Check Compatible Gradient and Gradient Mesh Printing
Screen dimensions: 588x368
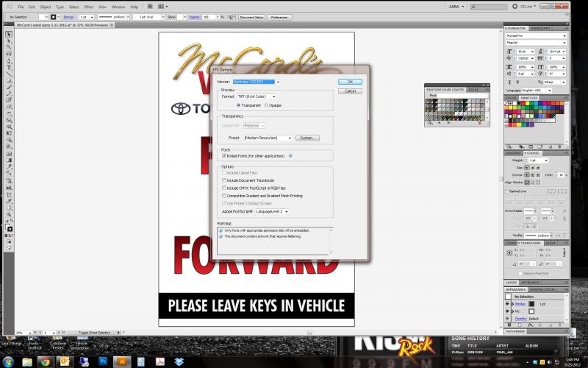click(224, 196)
